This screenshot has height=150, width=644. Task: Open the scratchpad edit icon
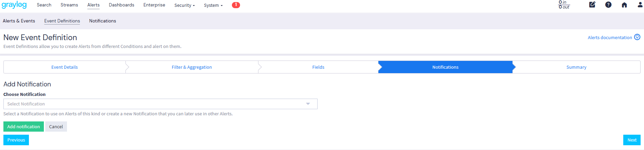coord(592,5)
